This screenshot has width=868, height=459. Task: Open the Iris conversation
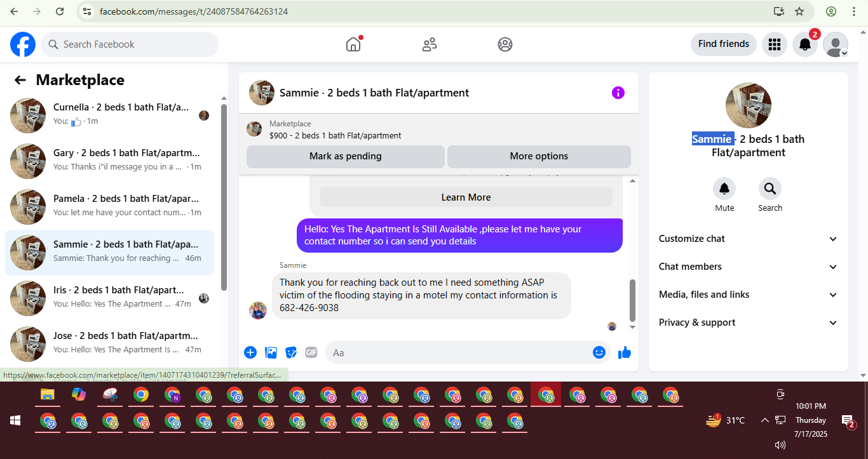tap(109, 298)
